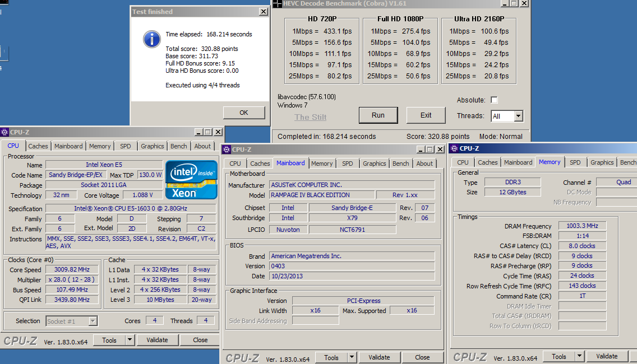Select CPU tab in Mainboard CPU-Z window
This screenshot has width=637, height=364.
pyautogui.click(x=235, y=163)
